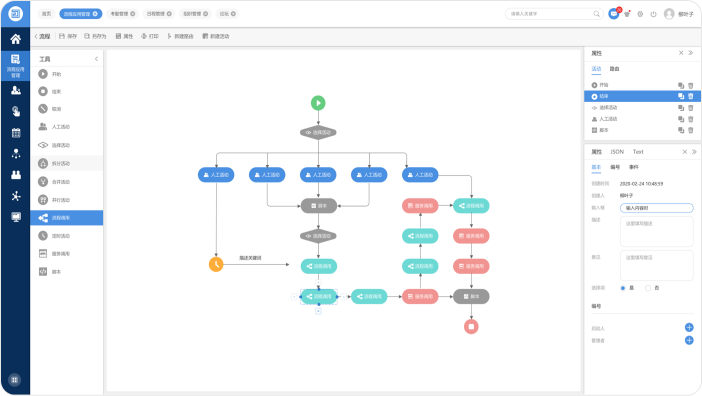Click the orange timer node on canvas
Screen dimensions: 702x396
tap(216, 264)
